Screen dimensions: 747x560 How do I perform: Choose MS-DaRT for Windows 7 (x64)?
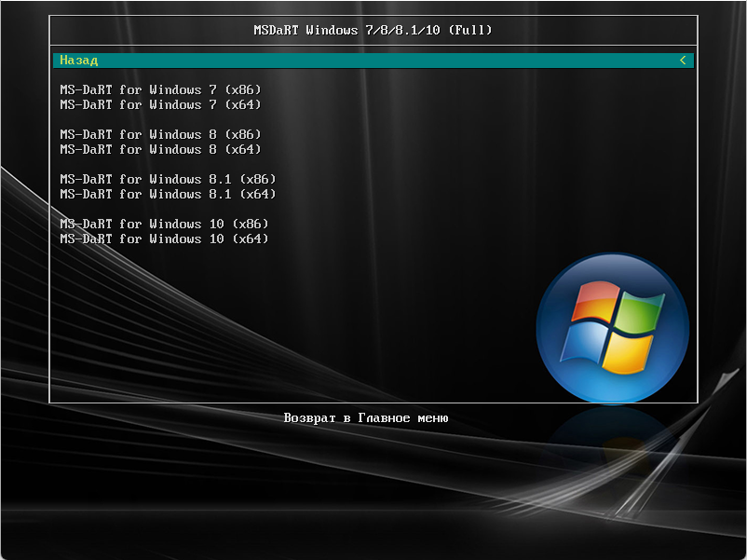click(x=161, y=104)
